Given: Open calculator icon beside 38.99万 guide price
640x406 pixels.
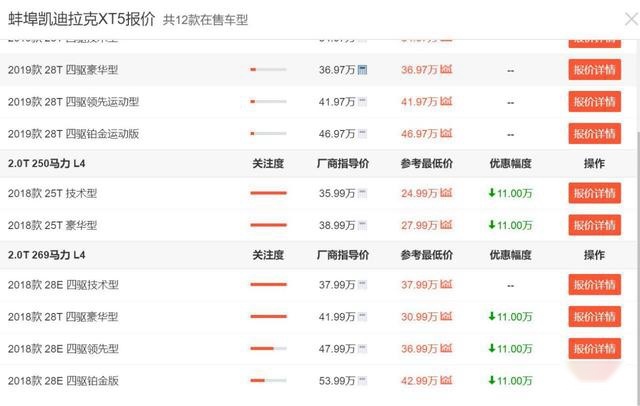Looking at the screenshot, I should (x=362, y=225).
